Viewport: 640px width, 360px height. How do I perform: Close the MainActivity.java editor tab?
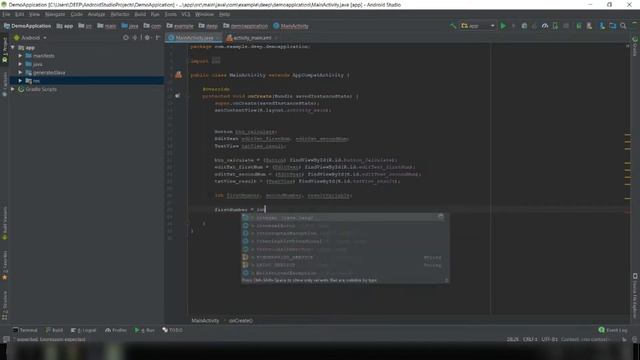(x=218, y=38)
